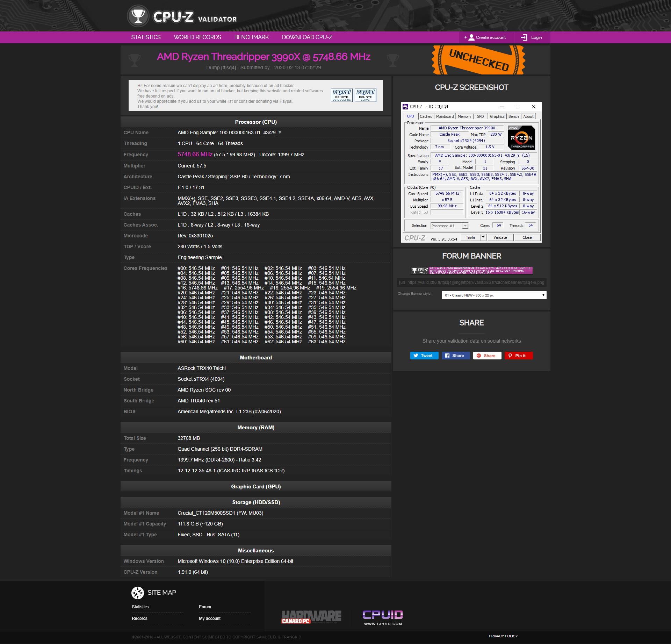
Task: Click the Validate button in the CPU-Z window
Action: (500, 238)
